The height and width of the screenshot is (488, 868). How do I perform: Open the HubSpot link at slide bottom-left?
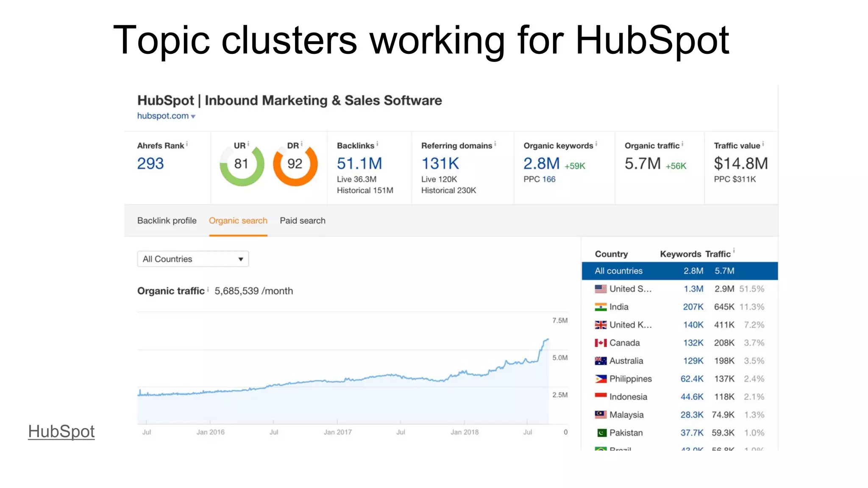tap(61, 432)
